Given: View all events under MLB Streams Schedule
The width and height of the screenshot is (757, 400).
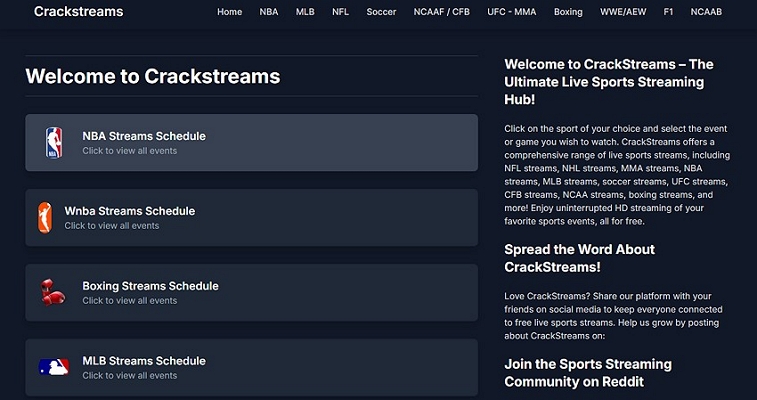Looking at the screenshot, I should click(129, 376).
